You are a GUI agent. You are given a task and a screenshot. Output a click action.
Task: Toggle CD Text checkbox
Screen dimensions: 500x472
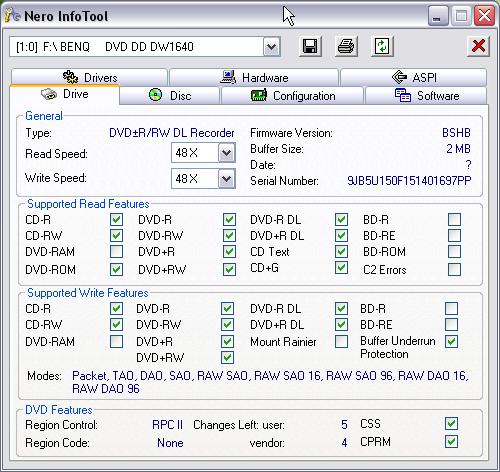click(341, 252)
